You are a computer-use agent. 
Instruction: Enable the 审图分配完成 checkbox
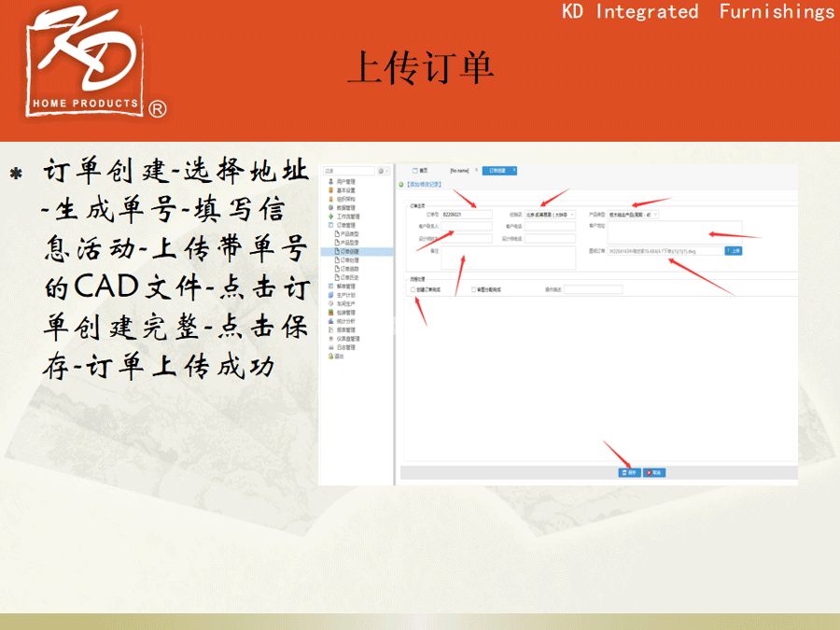pyautogui.click(x=474, y=289)
